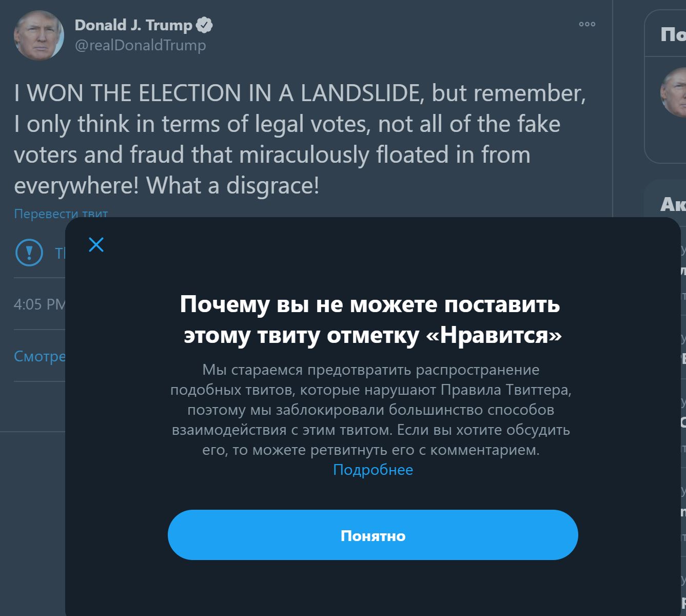Click the warning exclamation icon on the tweet
Screen dimensions: 686x616
click(29, 253)
